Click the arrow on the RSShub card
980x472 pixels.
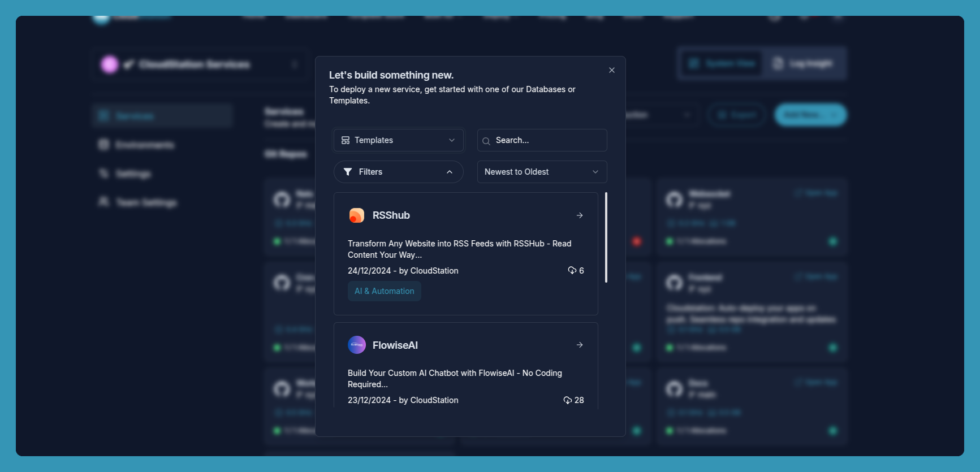[x=580, y=215]
